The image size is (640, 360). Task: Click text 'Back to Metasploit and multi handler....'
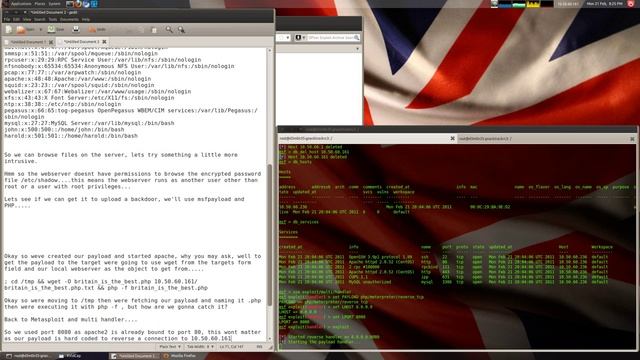click(71, 320)
